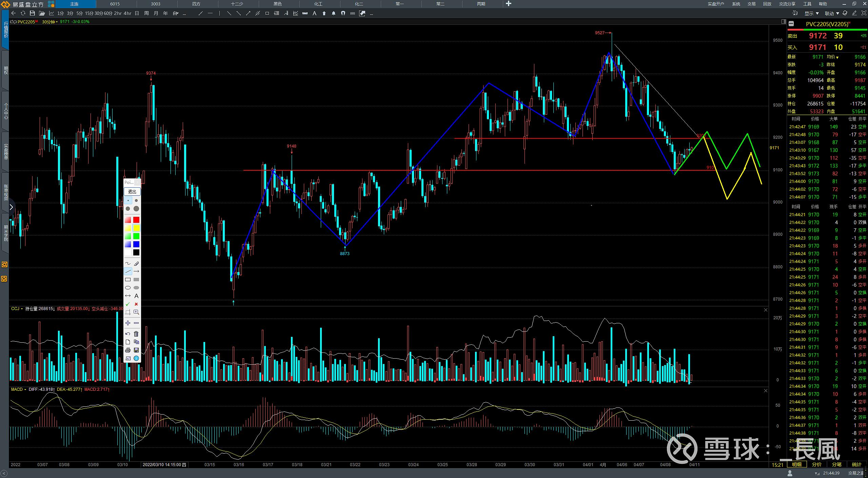The width and height of the screenshot is (868, 478).
Task: Open the 分笔 tab at bottom right
Action: click(x=836, y=464)
